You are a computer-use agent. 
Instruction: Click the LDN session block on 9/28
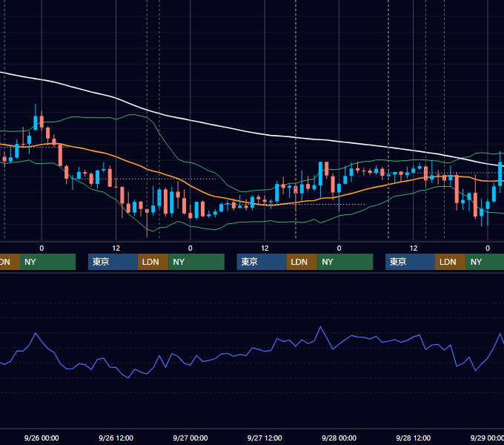click(x=451, y=262)
